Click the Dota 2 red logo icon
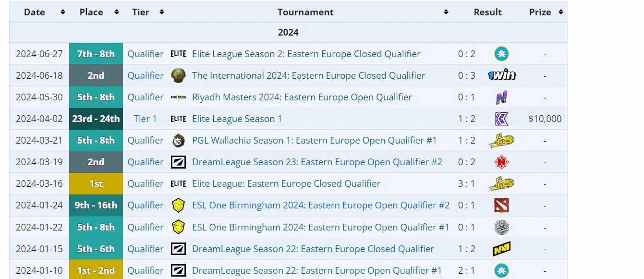Viewport: 644px width, 279px height. (501, 206)
